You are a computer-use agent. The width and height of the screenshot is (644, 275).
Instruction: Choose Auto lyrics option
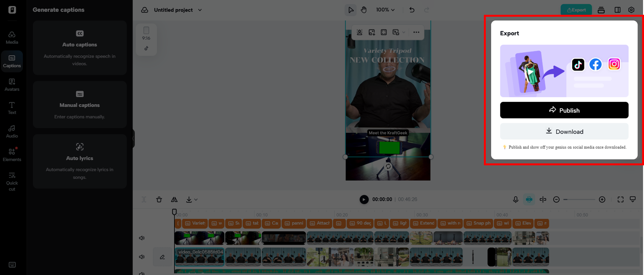coord(80,161)
